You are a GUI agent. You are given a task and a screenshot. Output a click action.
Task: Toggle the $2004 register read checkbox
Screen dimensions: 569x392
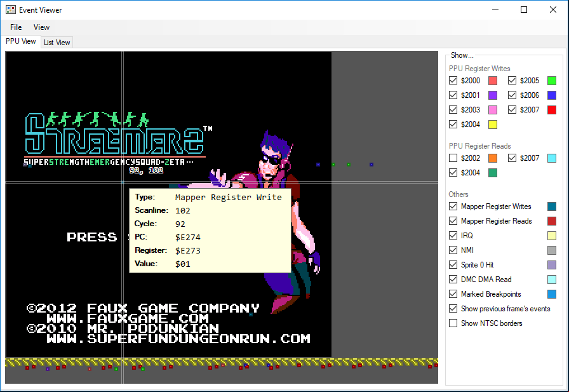click(x=453, y=173)
